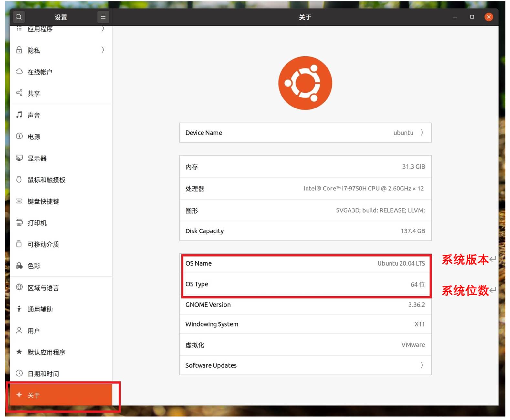Click the OS Name value Ubuntu 20.04 LTS
The height and width of the screenshot is (420, 510).
click(401, 263)
